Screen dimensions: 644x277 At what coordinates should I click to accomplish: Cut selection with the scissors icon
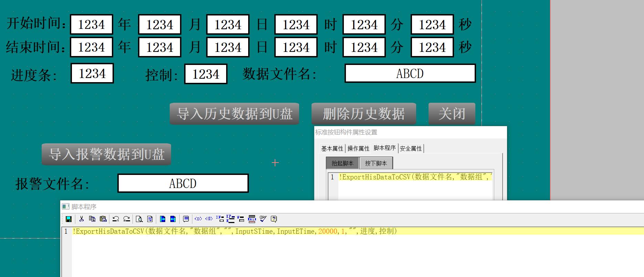tap(82, 219)
